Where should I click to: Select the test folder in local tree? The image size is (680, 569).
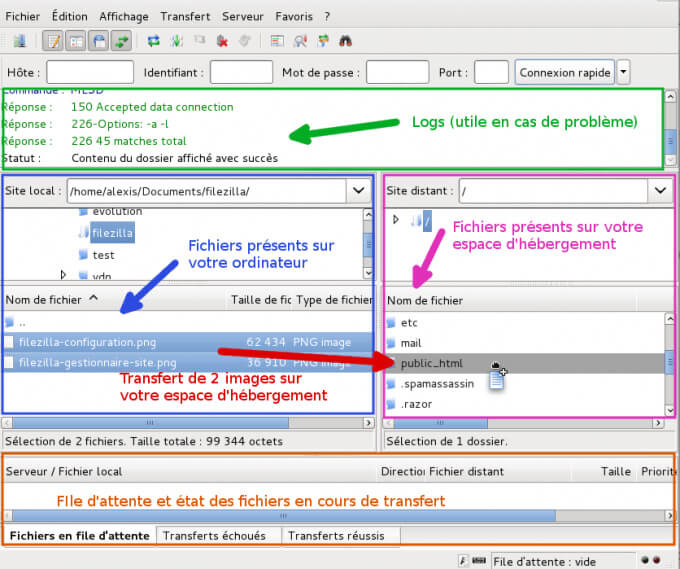point(103,255)
